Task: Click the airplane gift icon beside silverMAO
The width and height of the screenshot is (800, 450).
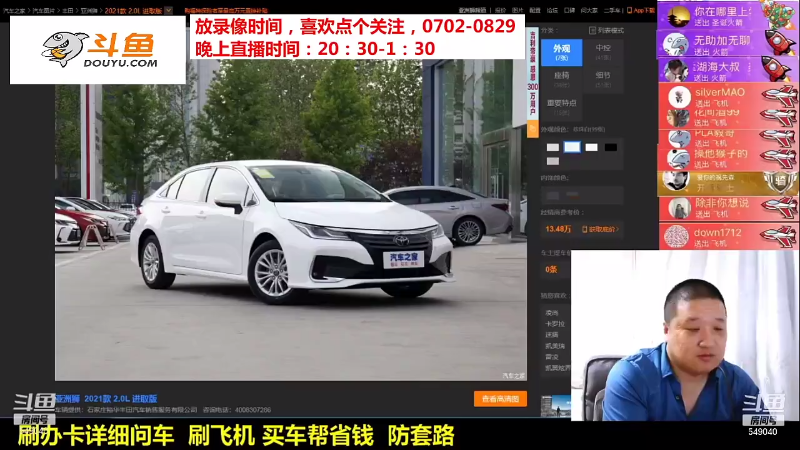Action: 779,95
